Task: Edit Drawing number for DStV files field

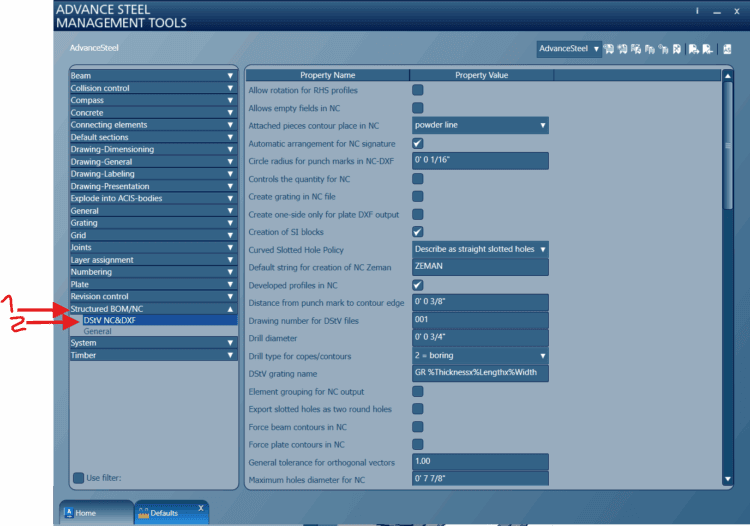Action: click(480, 320)
